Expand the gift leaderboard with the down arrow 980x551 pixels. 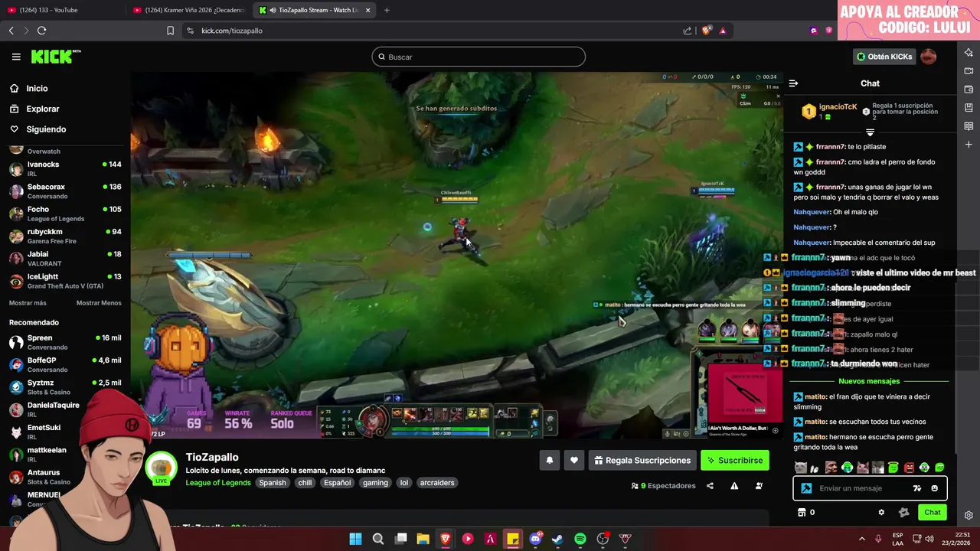(x=870, y=132)
